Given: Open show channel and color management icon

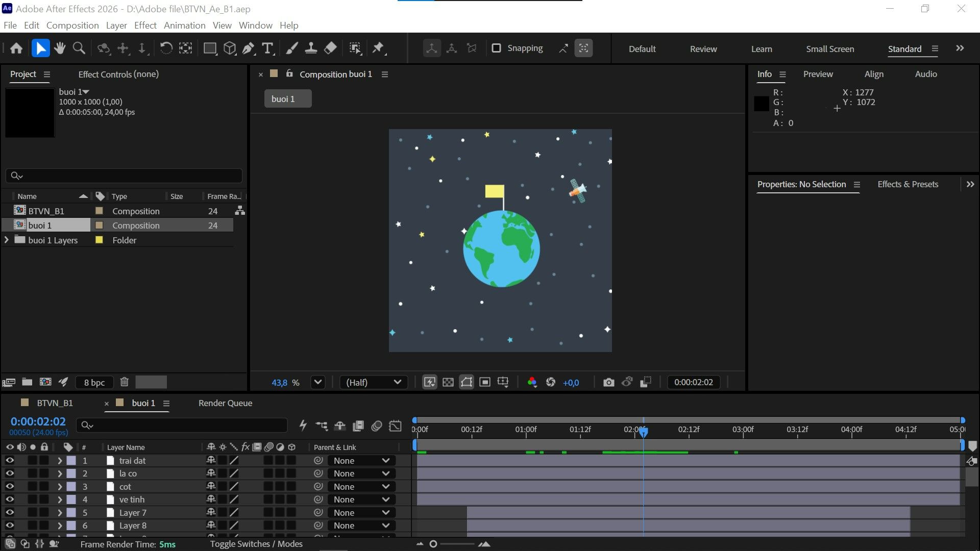Looking at the screenshot, I should coord(532,382).
